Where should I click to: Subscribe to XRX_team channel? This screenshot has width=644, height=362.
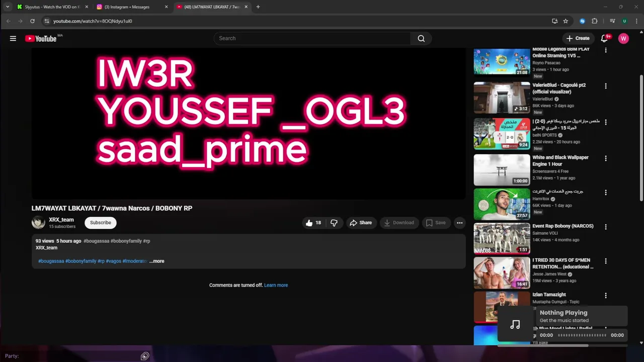101,223
